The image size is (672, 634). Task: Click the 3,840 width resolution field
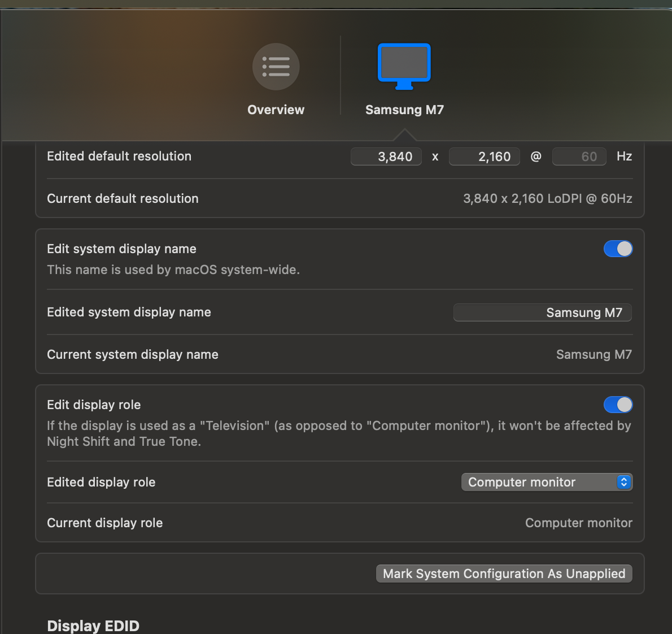[386, 157]
